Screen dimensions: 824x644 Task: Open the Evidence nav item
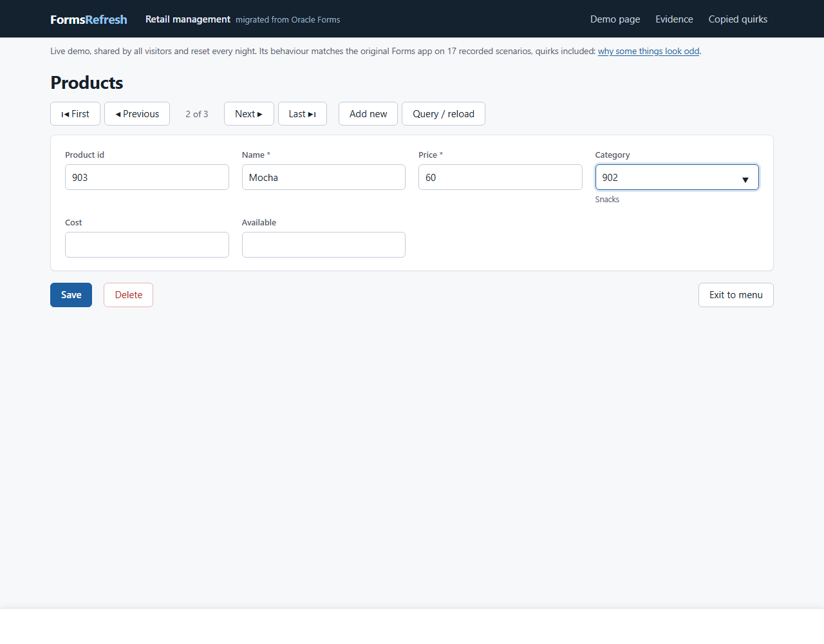pyautogui.click(x=674, y=19)
